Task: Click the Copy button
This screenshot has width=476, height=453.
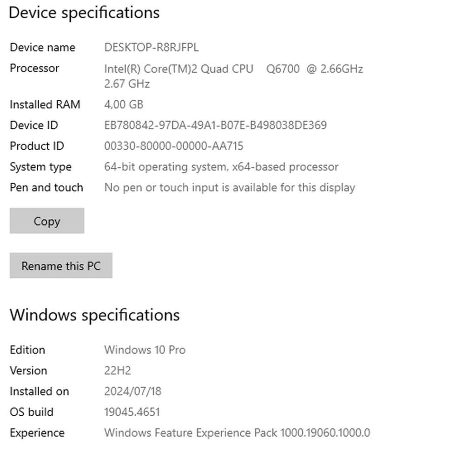Action: pos(46,221)
